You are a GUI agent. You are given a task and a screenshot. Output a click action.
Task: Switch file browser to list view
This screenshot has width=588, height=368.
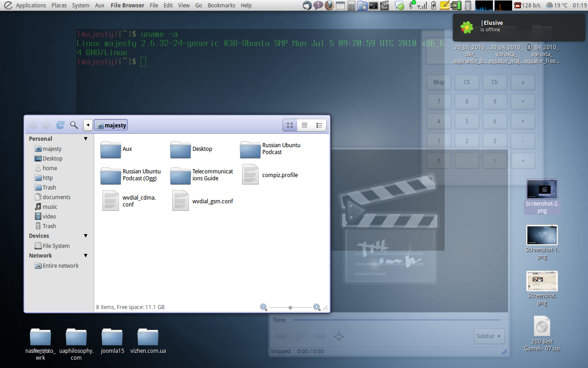point(305,125)
